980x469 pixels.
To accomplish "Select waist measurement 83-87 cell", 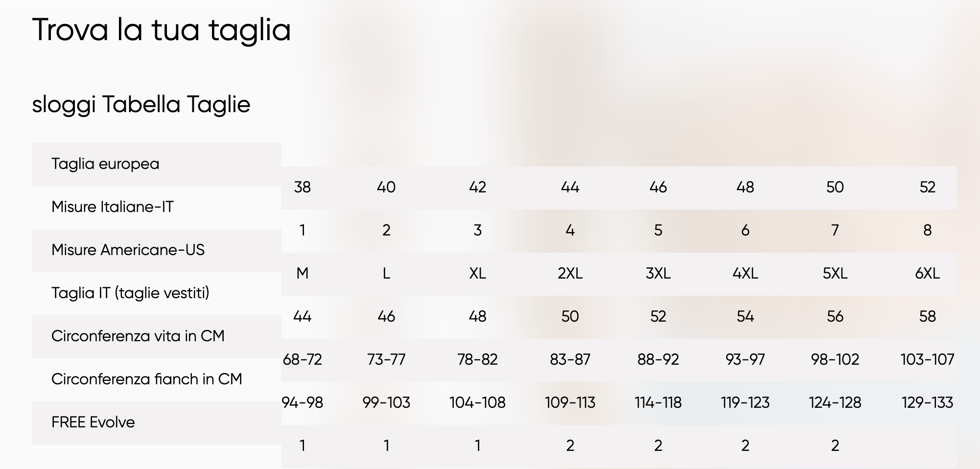I will tap(570, 360).
